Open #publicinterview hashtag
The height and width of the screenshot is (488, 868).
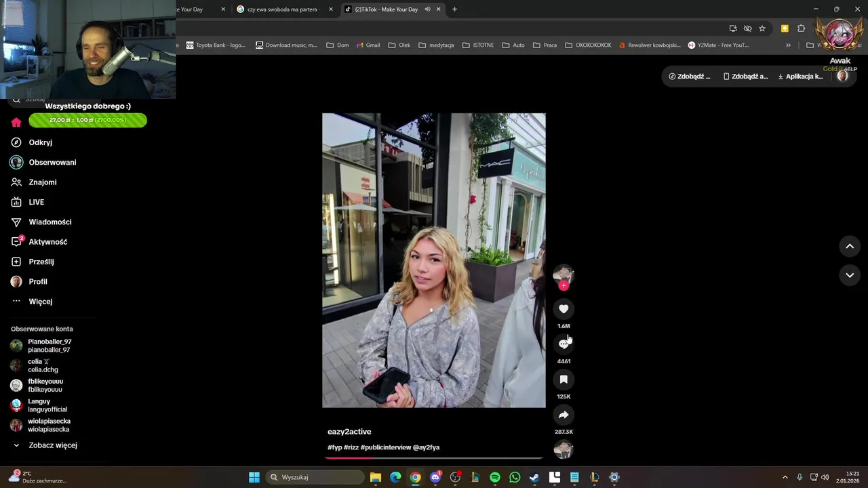coord(386,447)
